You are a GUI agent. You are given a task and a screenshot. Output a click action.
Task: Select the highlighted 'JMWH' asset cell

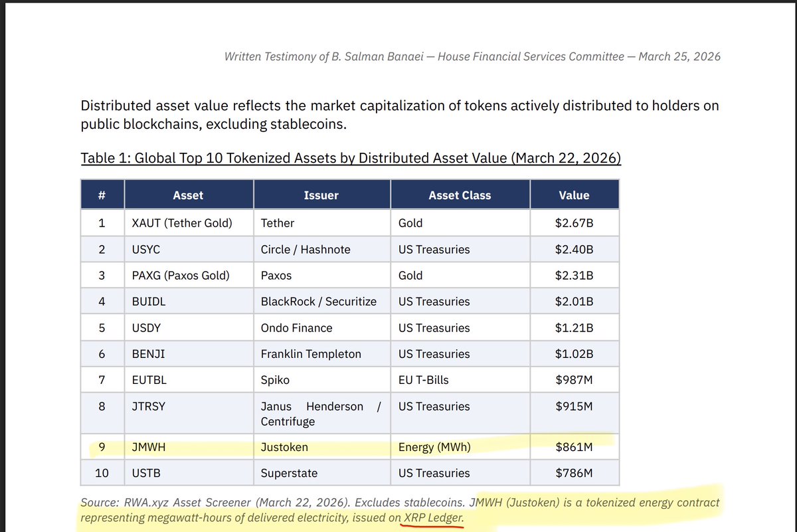click(188, 448)
